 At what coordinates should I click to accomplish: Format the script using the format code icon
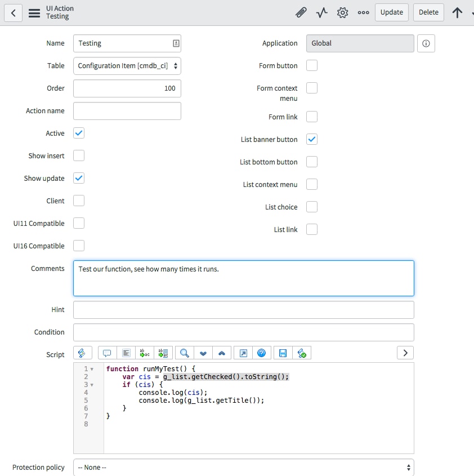tap(126, 353)
